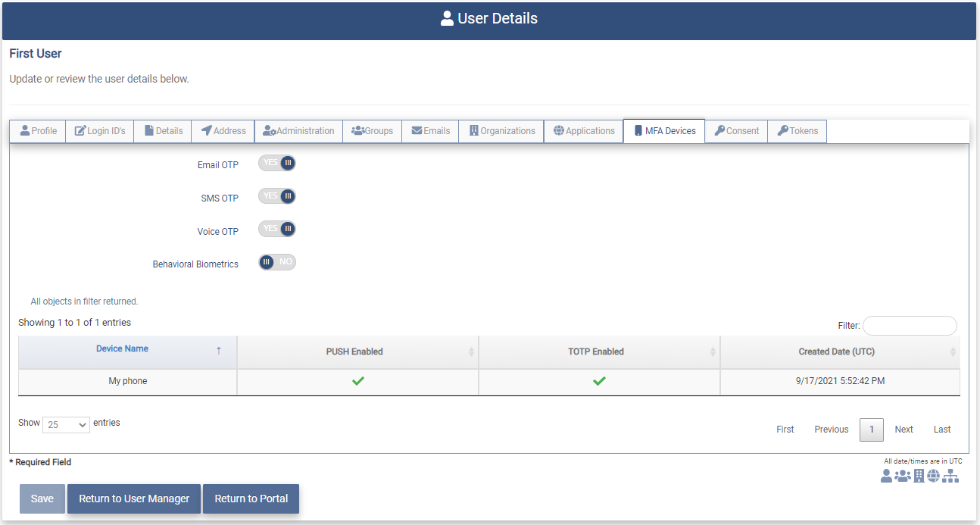The height and width of the screenshot is (525, 980).
Task: Sort by the PUSH Enabled column header
Action: pos(357,352)
